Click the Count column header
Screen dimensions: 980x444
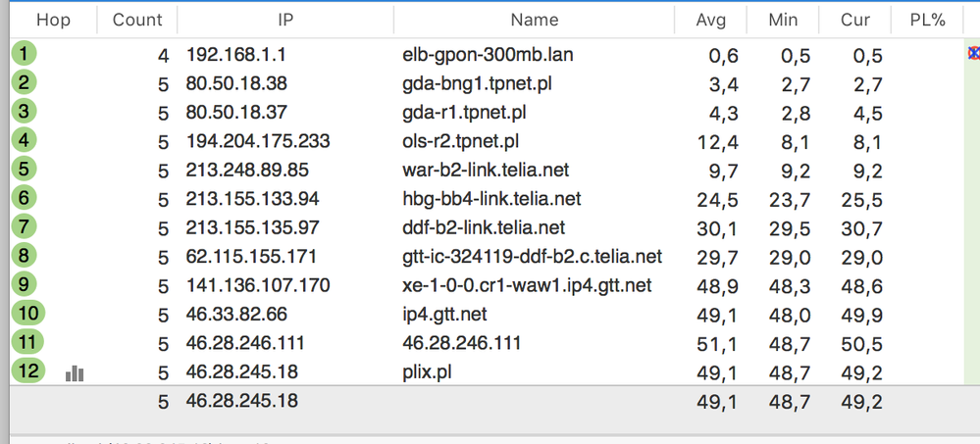point(137,20)
